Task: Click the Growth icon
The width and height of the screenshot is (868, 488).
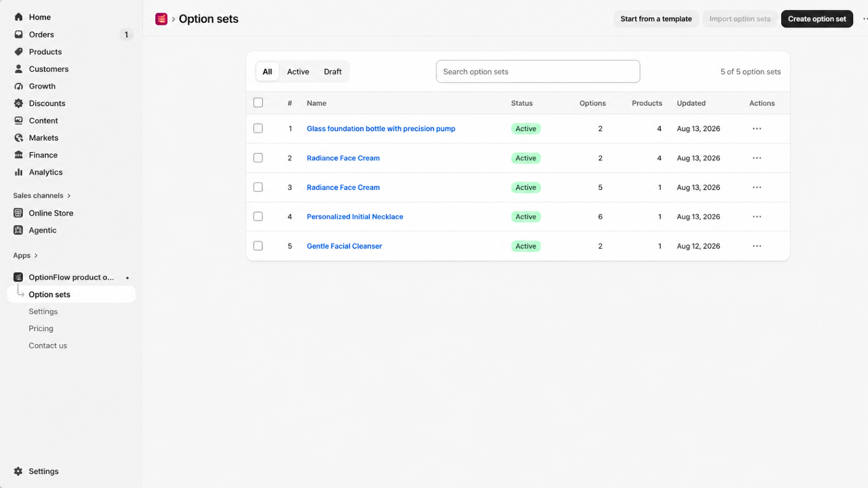Action: pos(18,86)
